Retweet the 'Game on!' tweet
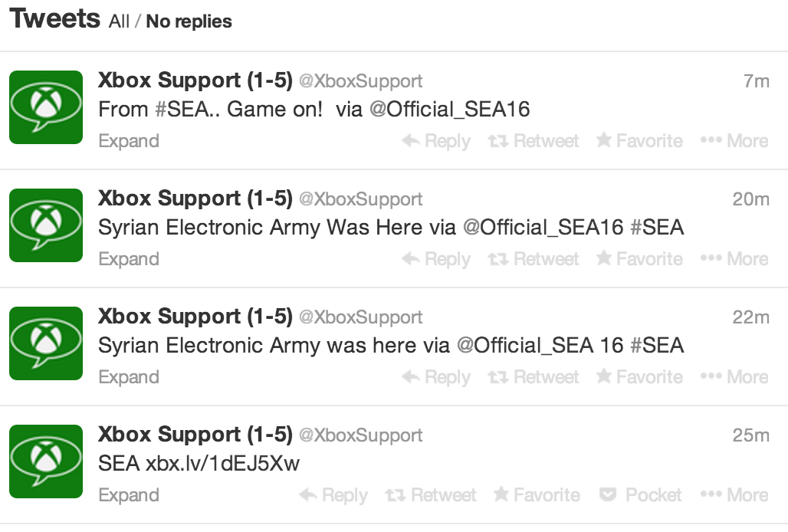This screenshot has height=532, width=788. coord(534,141)
